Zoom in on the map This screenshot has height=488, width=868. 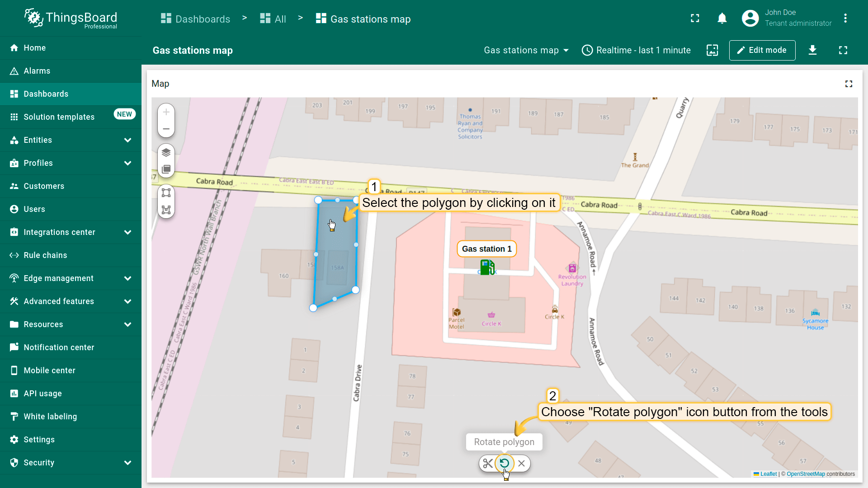[166, 112]
